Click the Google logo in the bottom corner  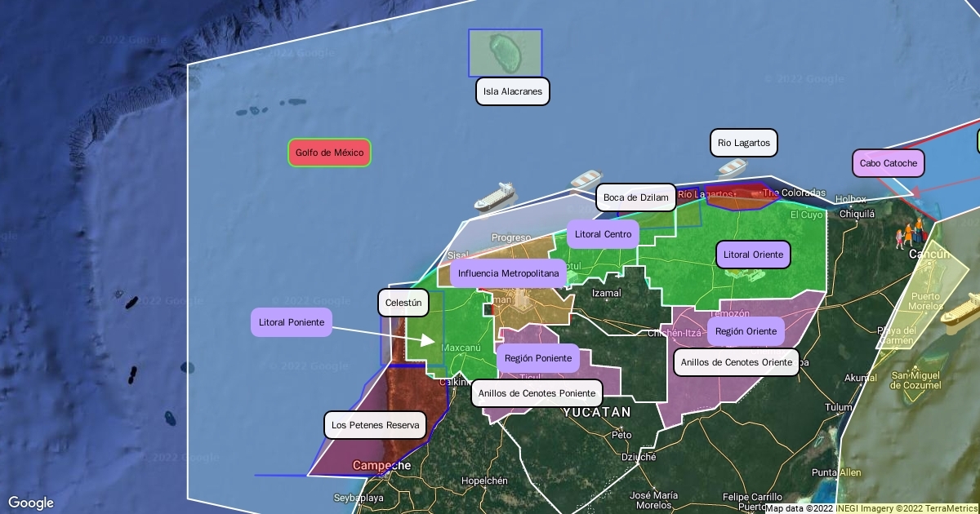point(31,503)
